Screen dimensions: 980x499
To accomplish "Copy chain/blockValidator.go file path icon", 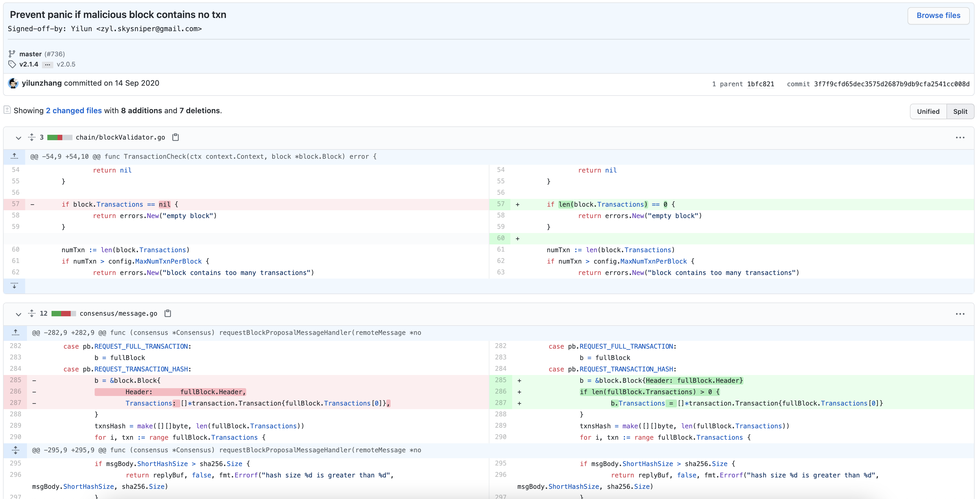I will tap(176, 137).
